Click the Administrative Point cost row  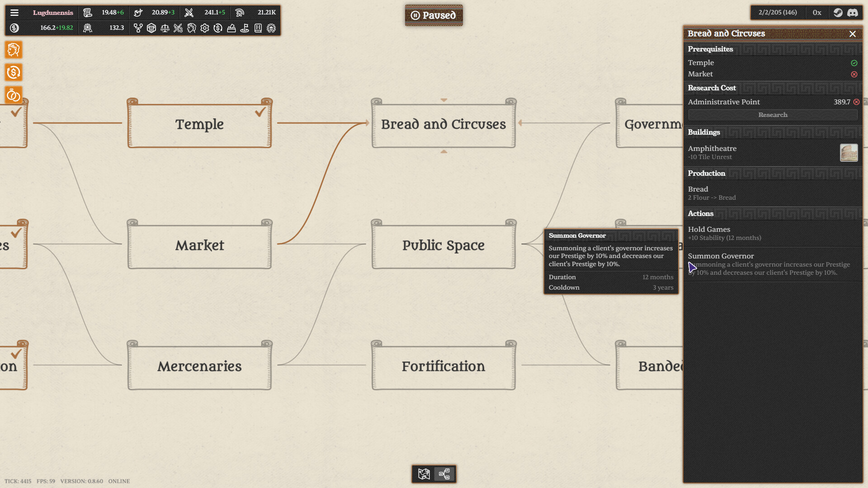[773, 102]
